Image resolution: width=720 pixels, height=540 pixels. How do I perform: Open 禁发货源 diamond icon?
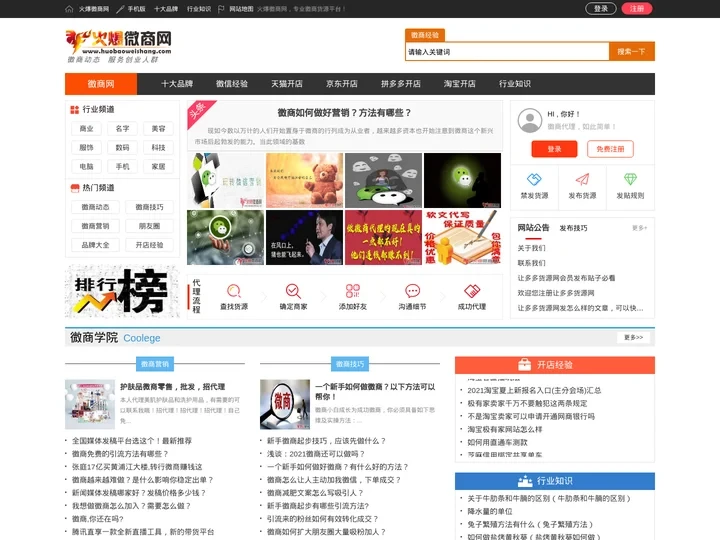pos(534,179)
